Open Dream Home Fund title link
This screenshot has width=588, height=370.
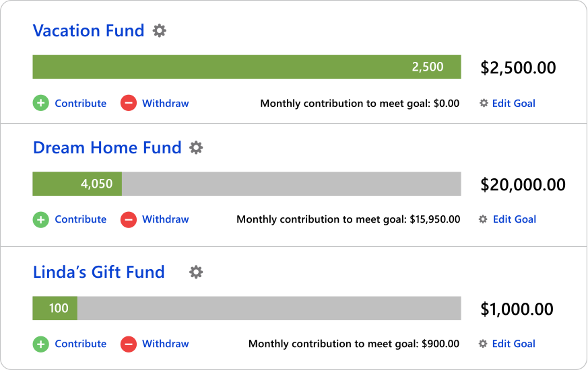[x=107, y=147]
